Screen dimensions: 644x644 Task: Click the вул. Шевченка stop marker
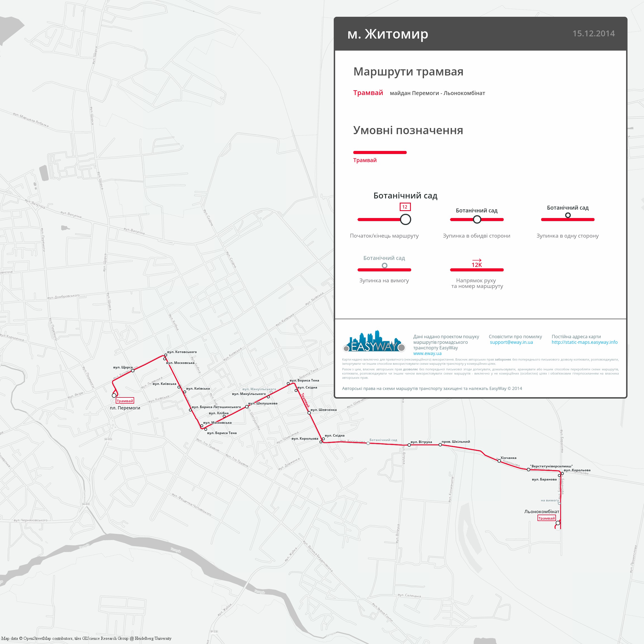309,413
